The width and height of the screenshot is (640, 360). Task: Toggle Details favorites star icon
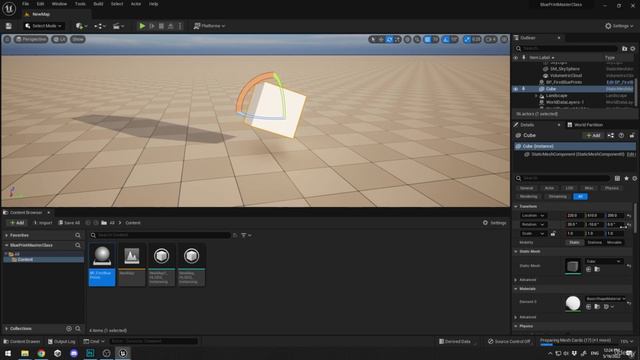point(626,178)
